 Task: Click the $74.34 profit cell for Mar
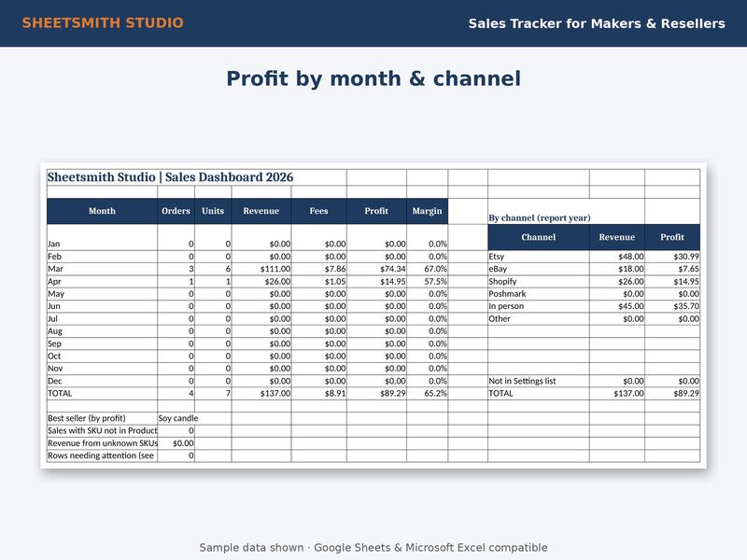point(376,269)
